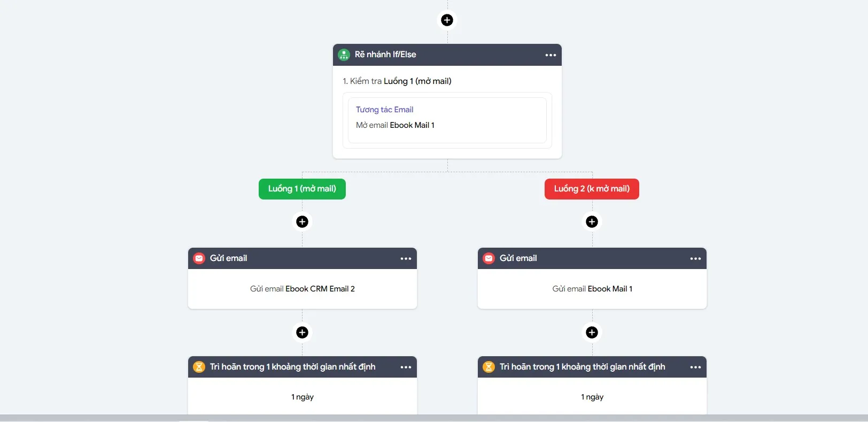Open options menu of right Trì hoãn node
The height and width of the screenshot is (422, 868).
pos(695,367)
